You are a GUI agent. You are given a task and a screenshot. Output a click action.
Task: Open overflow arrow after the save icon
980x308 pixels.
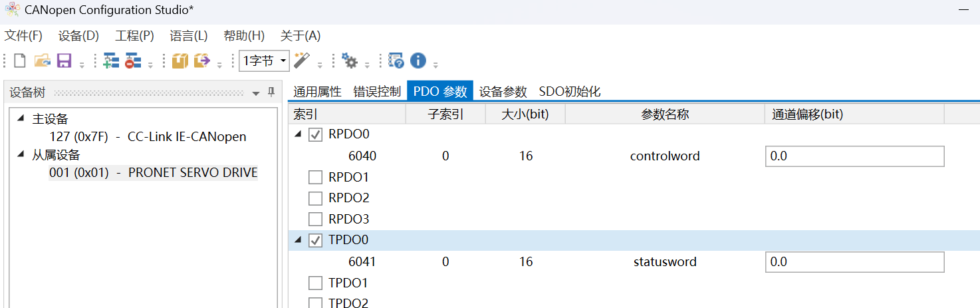[x=82, y=65]
